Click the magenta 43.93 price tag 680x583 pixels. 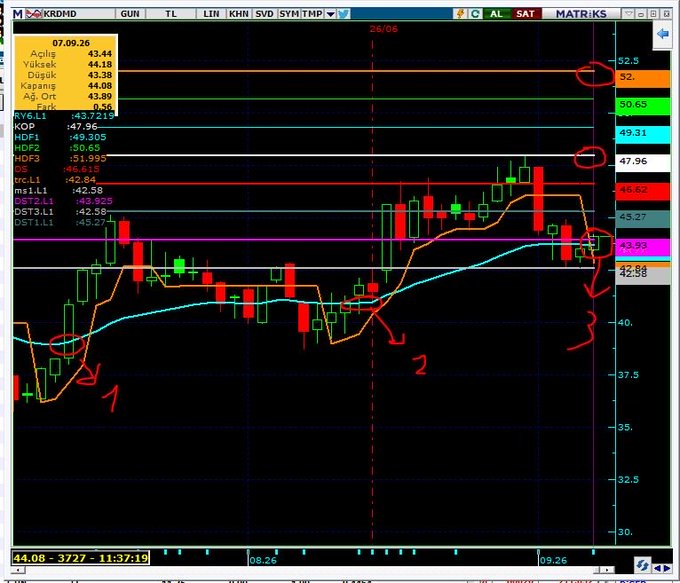[x=643, y=247]
